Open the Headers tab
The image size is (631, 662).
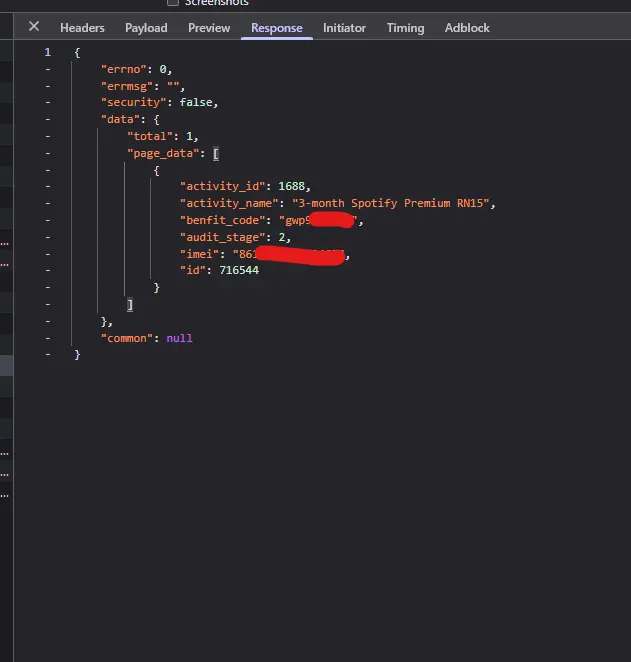tap(82, 28)
